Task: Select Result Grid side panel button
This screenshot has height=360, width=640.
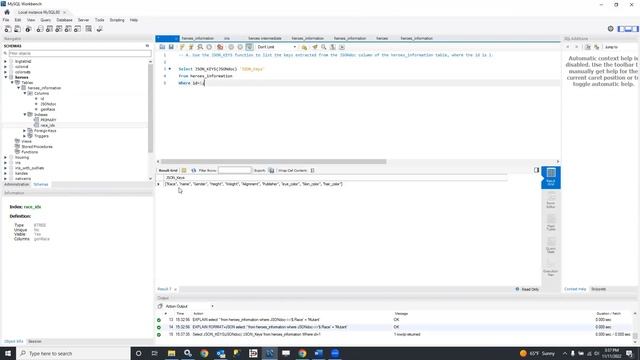Action: 551,177
